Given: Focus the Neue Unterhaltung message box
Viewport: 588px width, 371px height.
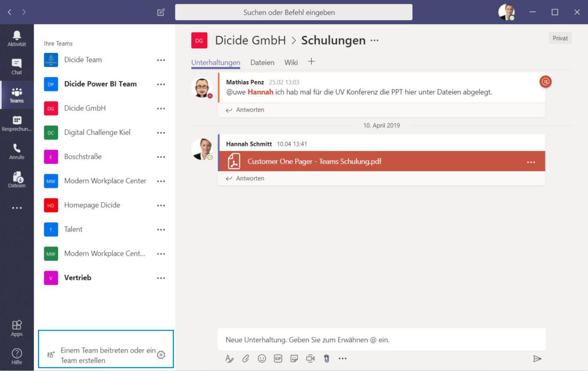Looking at the screenshot, I should coord(381,340).
